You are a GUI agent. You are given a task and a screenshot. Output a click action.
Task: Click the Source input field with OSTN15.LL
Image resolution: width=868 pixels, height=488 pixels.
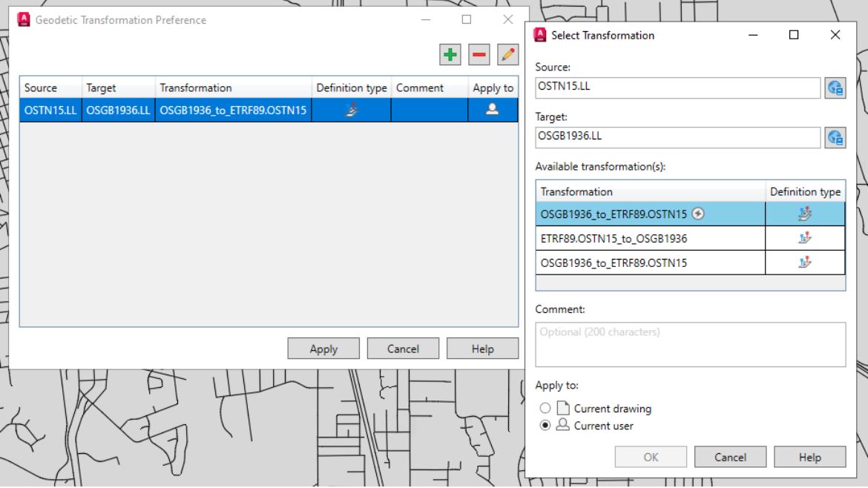(677, 88)
